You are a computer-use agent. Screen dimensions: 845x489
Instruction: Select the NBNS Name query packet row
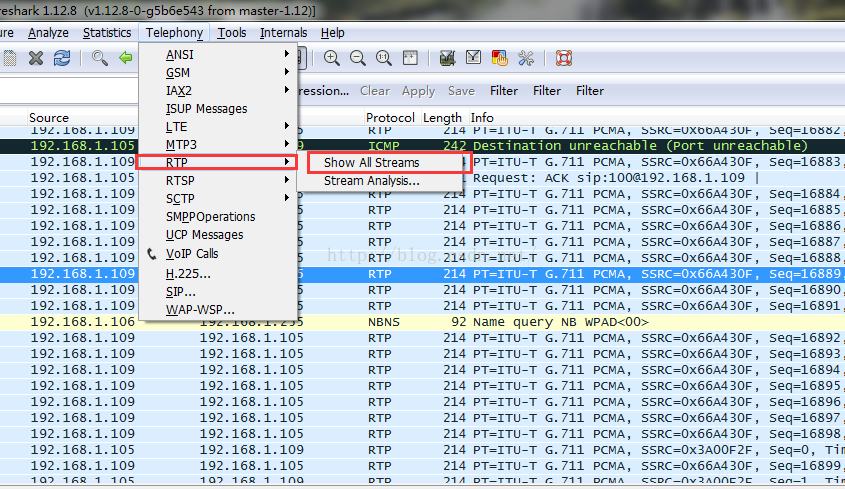click(x=422, y=322)
